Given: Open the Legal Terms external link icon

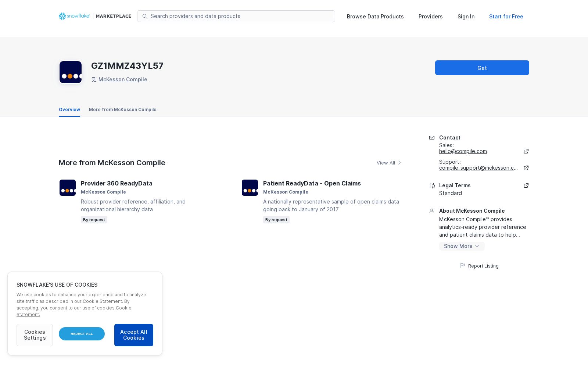Looking at the screenshot, I should tap(526, 185).
